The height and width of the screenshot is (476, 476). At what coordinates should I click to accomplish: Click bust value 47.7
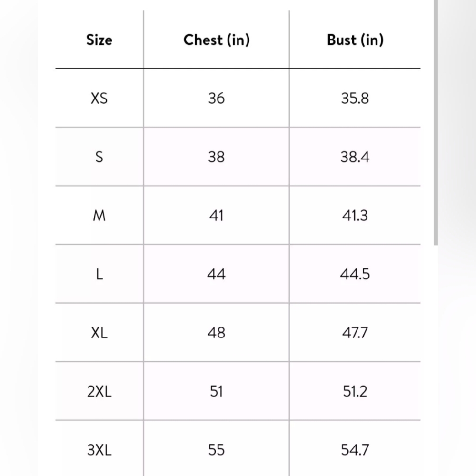tap(355, 333)
